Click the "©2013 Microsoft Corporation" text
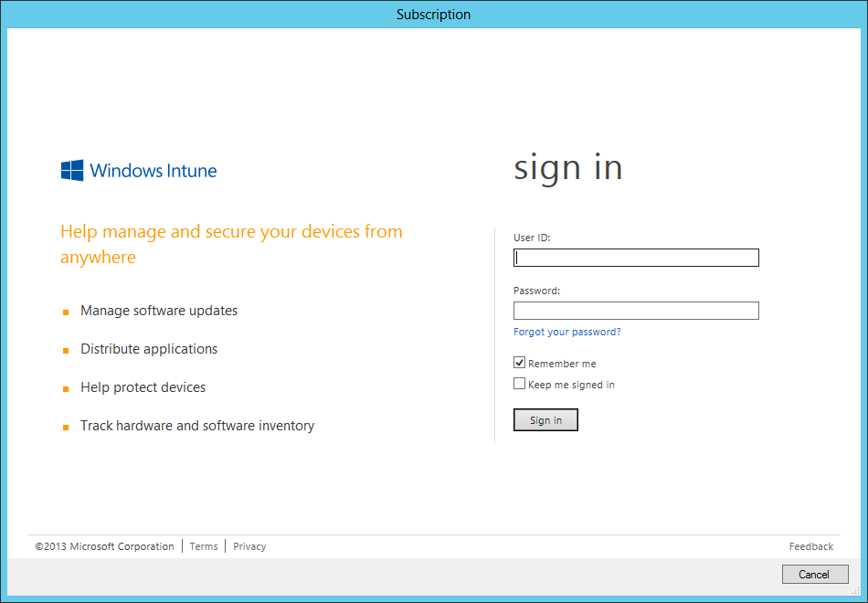 (105, 546)
